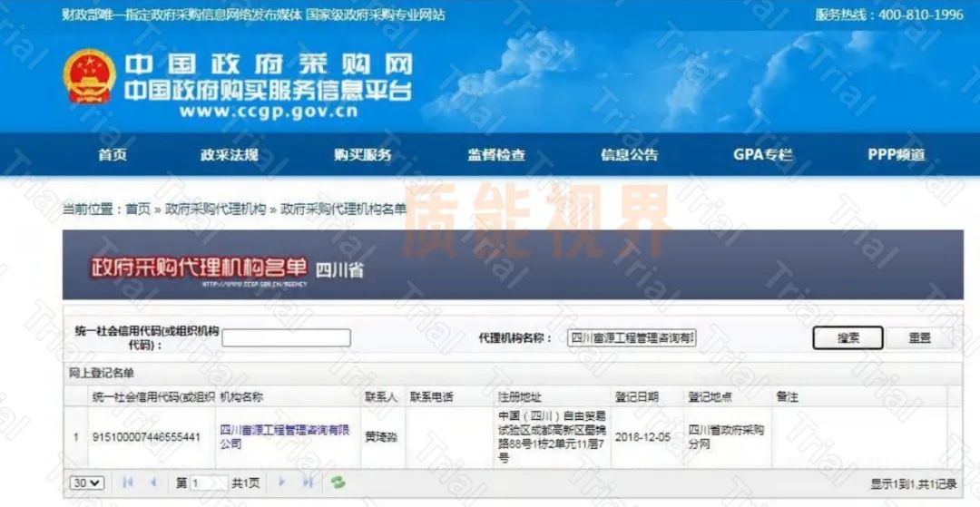This screenshot has width=980, height=507.
Task: Click 服务热线 400-810-1996 text
Action: 889,15
